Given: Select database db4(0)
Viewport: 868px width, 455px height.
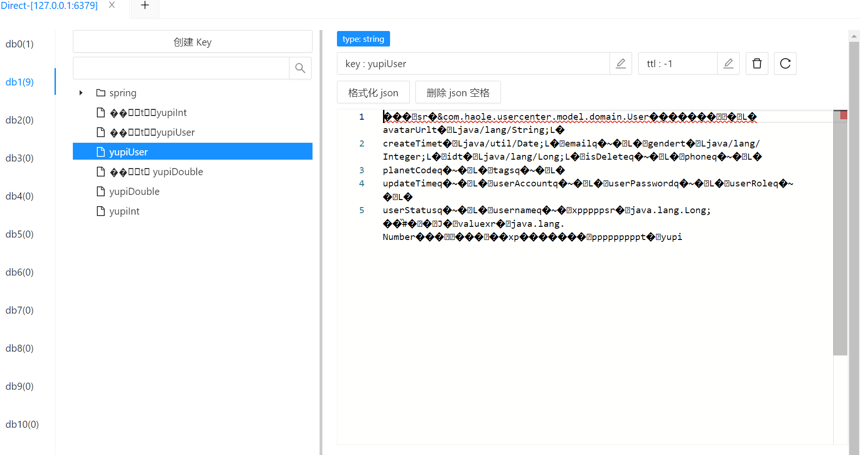Looking at the screenshot, I should click(20, 196).
